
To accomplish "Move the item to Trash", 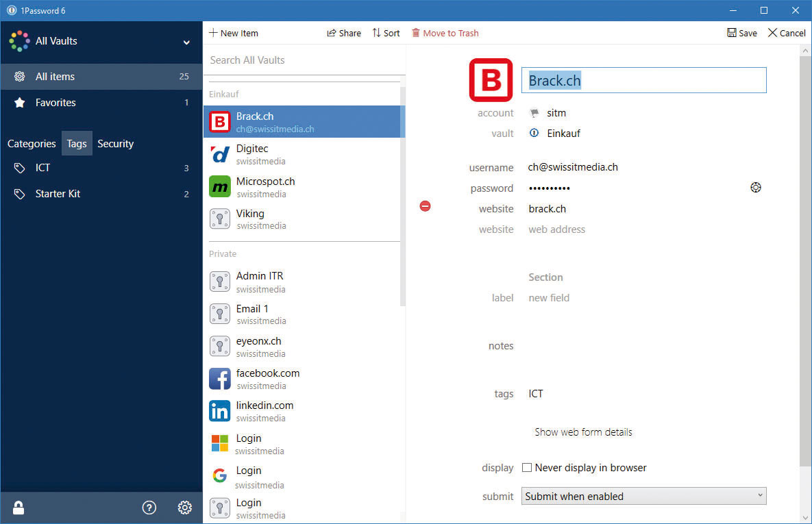I will pos(445,33).
